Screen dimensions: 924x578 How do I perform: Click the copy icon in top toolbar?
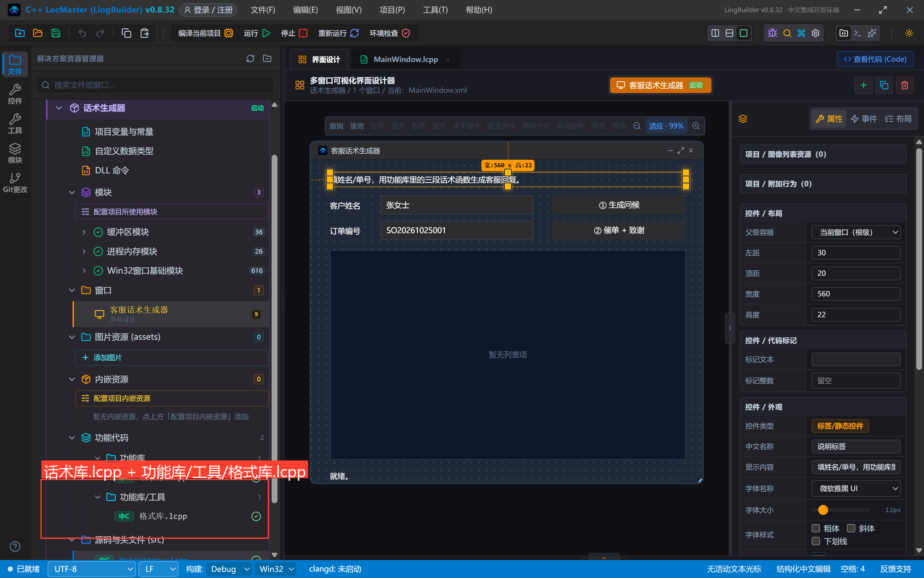coord(126,33)
